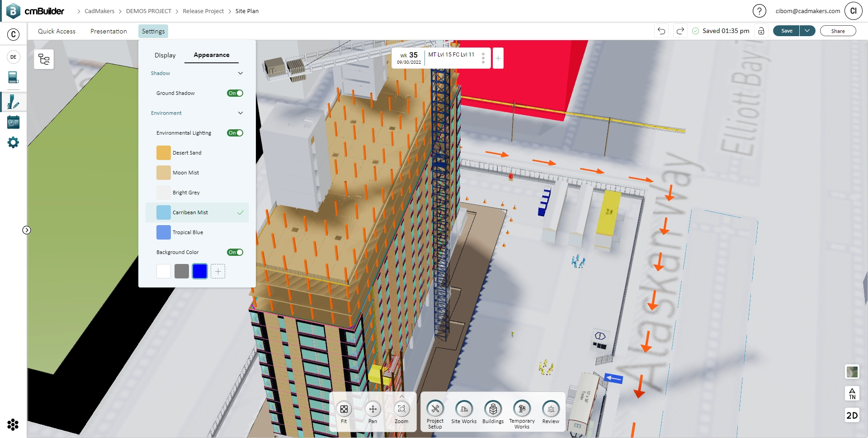Open the Review tool
868x438 pixels.
551,410
